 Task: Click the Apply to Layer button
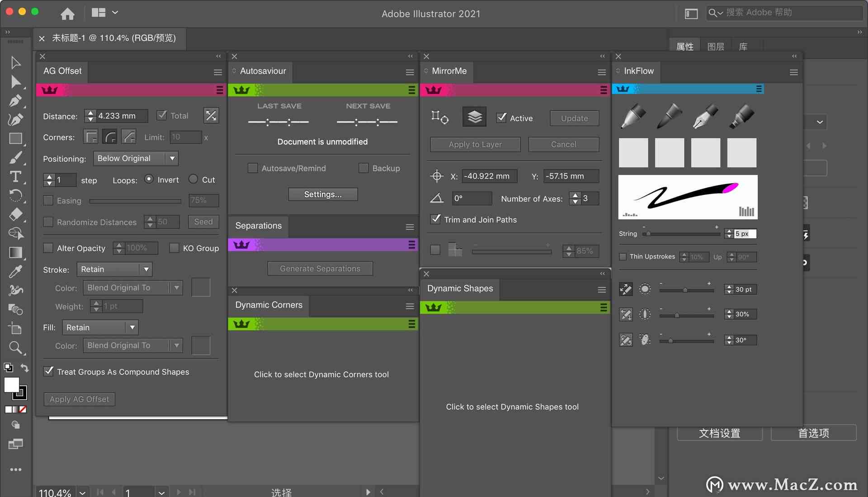[475, 144]
